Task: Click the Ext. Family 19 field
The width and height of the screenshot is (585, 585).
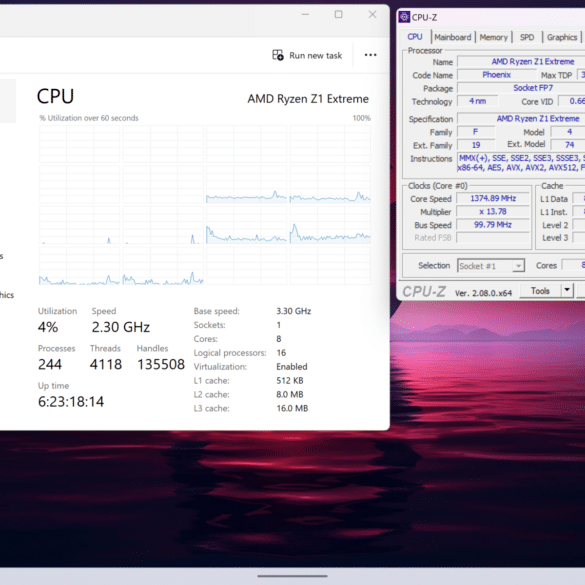Action: (476, 145)
